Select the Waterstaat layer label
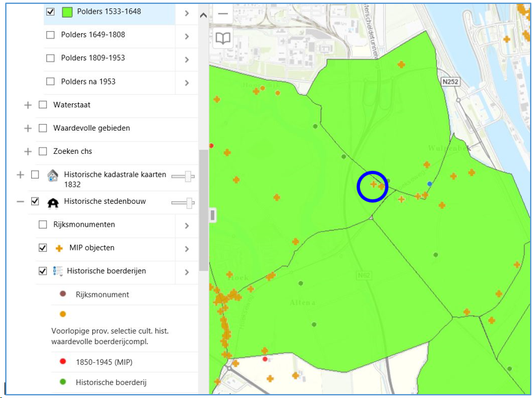The height and width of the screenshot is (398, 532). click(71, 105)
